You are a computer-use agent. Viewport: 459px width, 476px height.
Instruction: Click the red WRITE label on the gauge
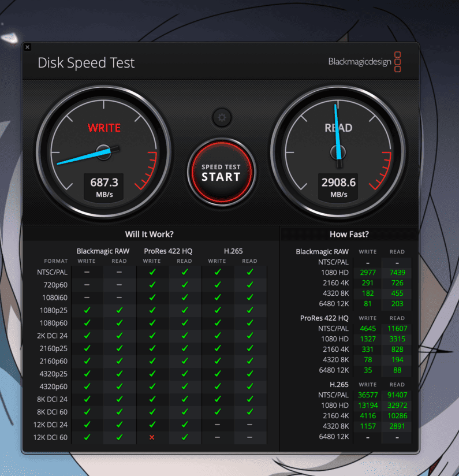pyautogui.click(x=104, y=128)
